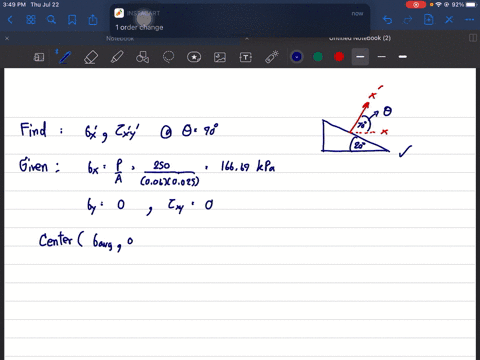The image size is (480, 360).
Task: Tap the battery status indicator
Action: 471,5
